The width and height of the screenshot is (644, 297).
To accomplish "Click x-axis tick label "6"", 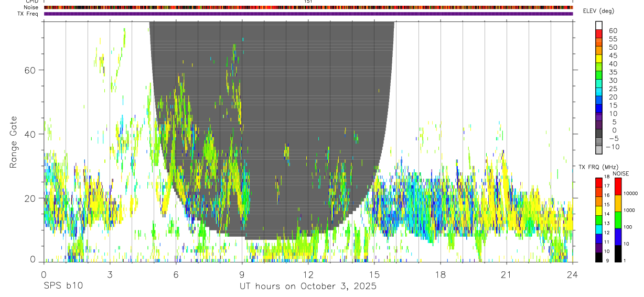I will pyautogui.click(x=176, y=274).
